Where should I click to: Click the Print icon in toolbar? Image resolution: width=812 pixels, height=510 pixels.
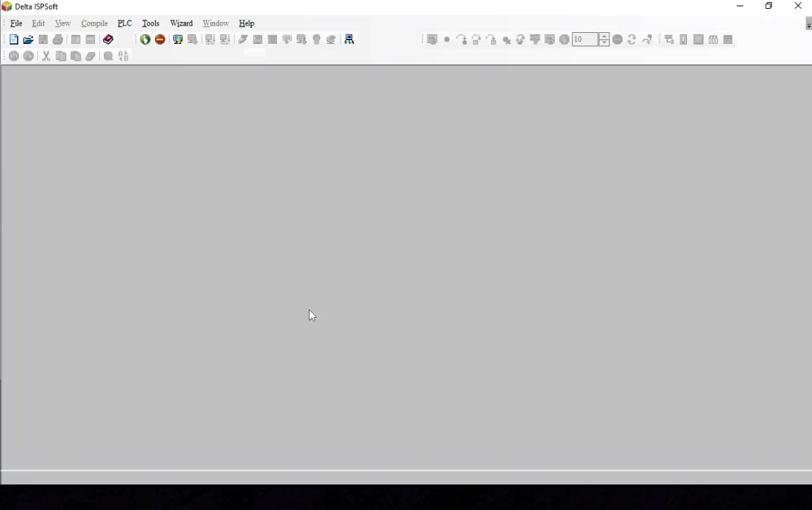point(58,39)
